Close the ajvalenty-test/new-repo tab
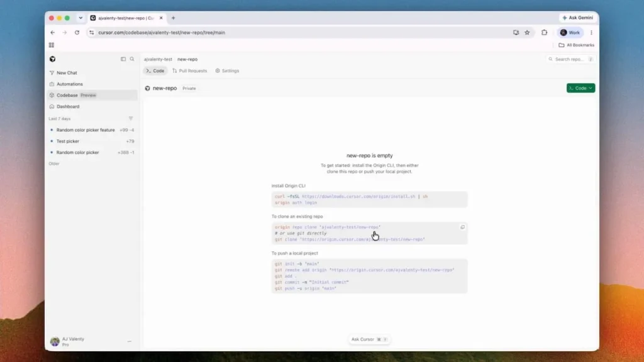 (161, 18)
